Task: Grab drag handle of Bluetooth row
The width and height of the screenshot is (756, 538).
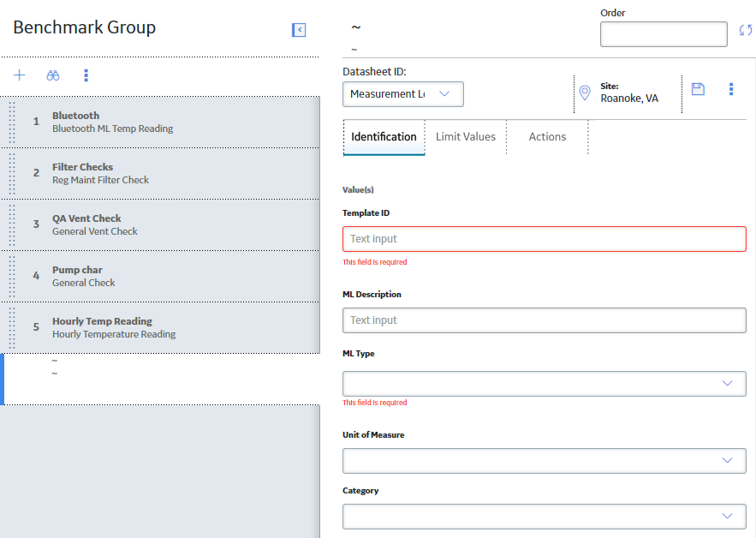Action: click(x=12, y=123)
